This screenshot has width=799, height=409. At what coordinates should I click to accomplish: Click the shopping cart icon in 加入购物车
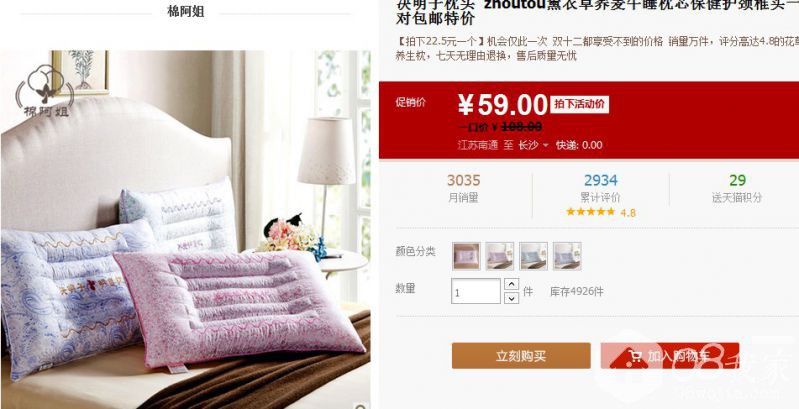tap(635, 356)
